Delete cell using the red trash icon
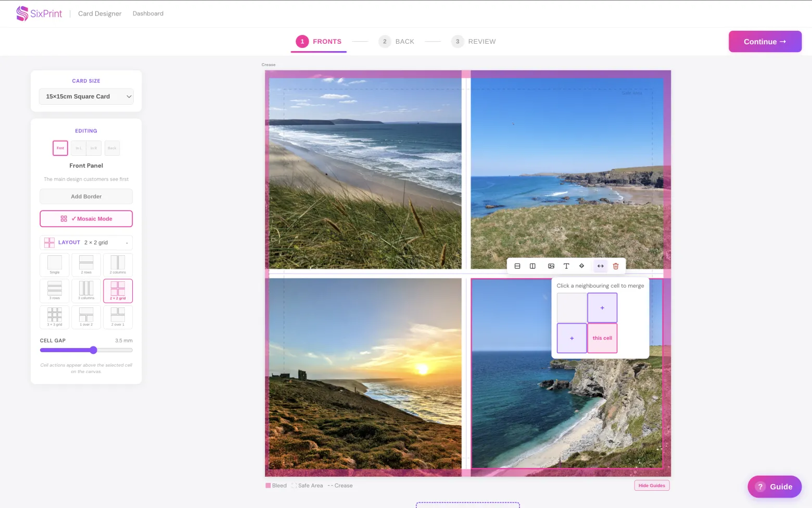 pyautogui.click(x=616, y=266)
